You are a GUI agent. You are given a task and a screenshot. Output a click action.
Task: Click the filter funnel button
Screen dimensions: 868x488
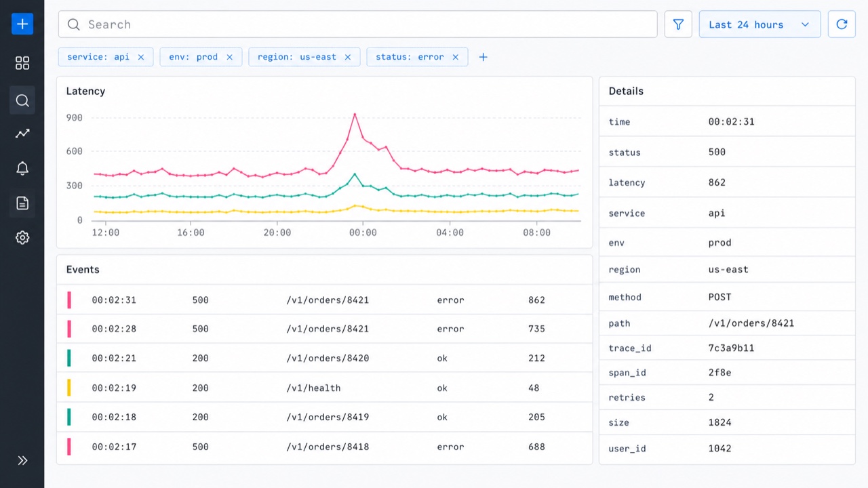pyautogui.click(x=678, y=24)
